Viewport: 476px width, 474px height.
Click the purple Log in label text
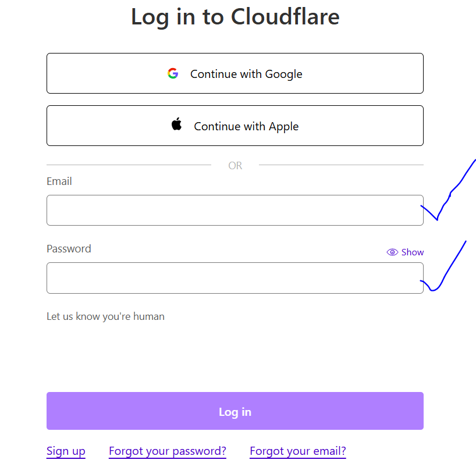click(235, 411)
